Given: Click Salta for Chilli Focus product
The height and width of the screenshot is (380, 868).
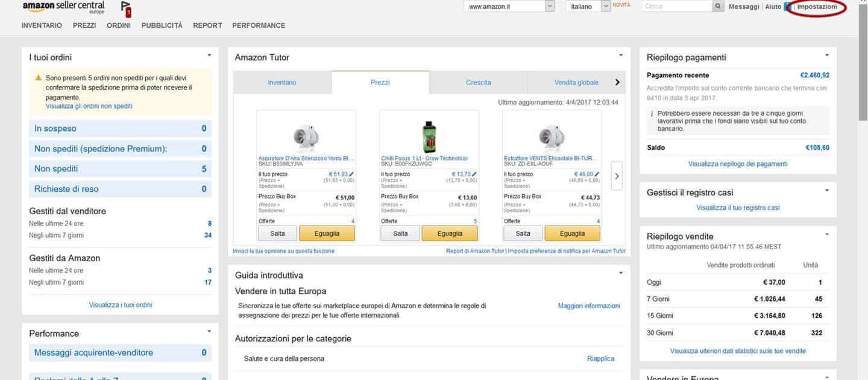Looking at the screenshot, I should 400,233.
